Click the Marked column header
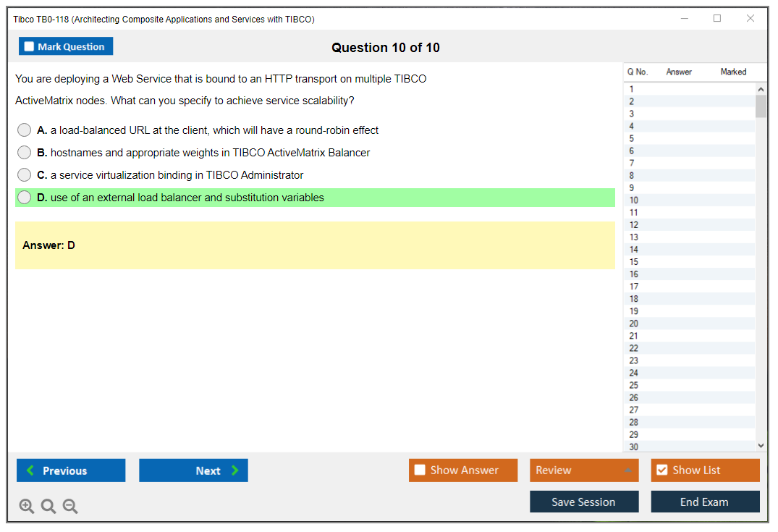778x532 pixels. pos(733,72)
